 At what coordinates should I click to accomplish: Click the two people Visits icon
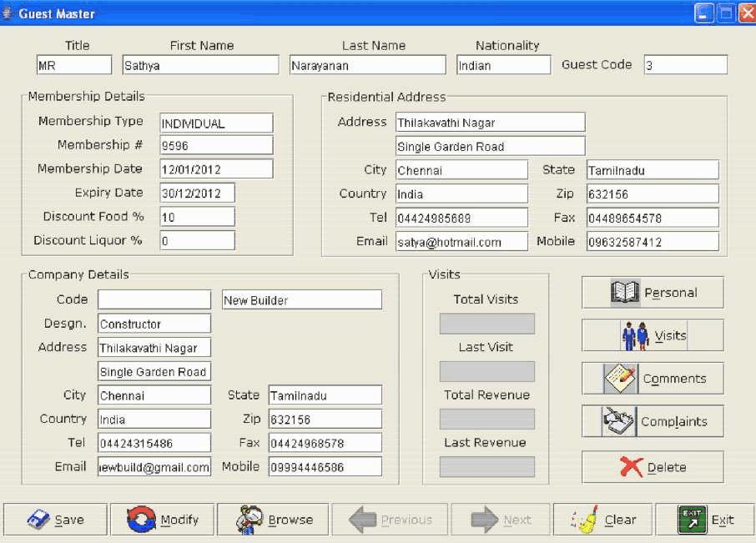635,335
